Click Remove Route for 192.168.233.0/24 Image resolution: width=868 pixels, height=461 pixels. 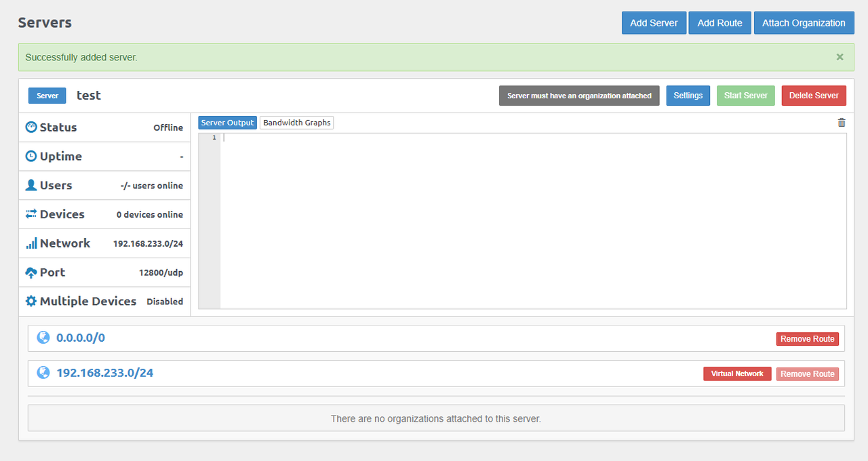tap(808, 374)
